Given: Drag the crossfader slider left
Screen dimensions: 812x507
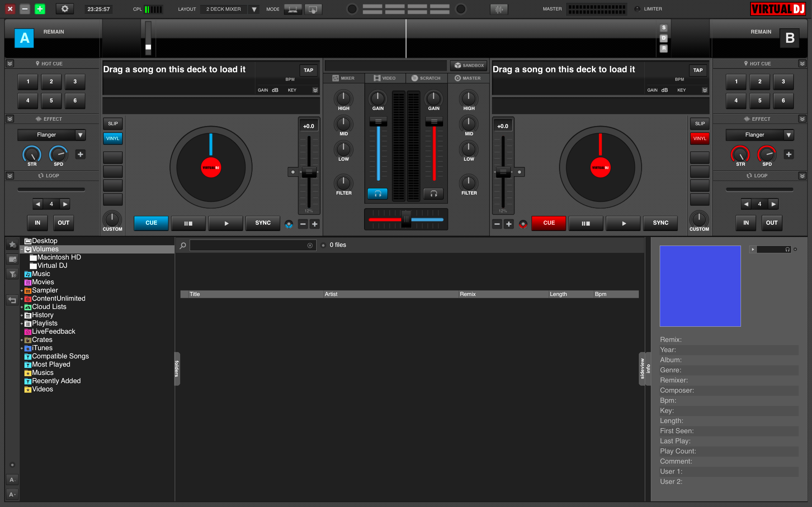Looking at the screenshot, I should (x=406, y=218).
